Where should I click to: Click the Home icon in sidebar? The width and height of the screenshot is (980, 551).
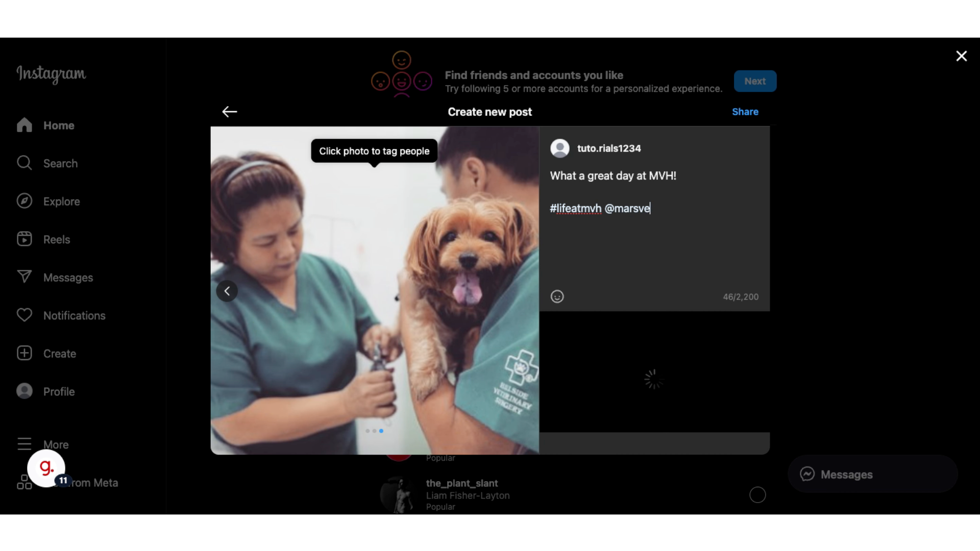pyautogui.click(x=24, y=125)
